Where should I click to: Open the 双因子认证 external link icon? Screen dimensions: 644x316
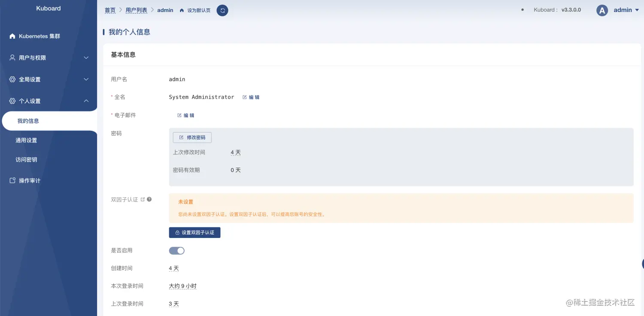click(x=143, y=199)
